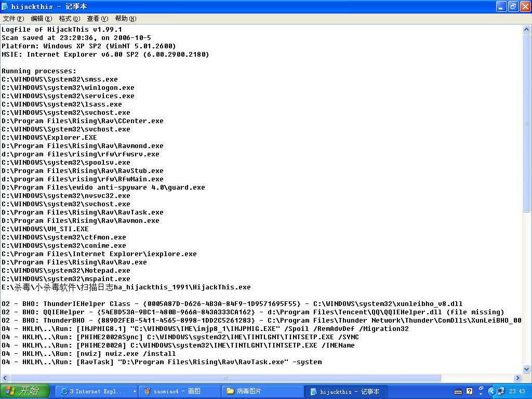The height and width of the screenshot is (399, 532).
Task: Click the smss.exe process line
Action: coord(60,79)
